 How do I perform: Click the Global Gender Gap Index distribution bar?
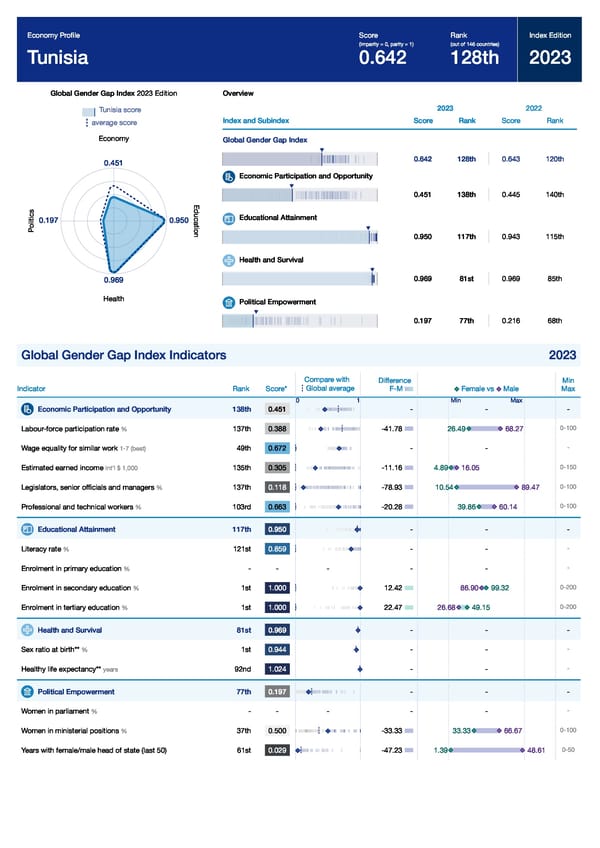[299, 158]
